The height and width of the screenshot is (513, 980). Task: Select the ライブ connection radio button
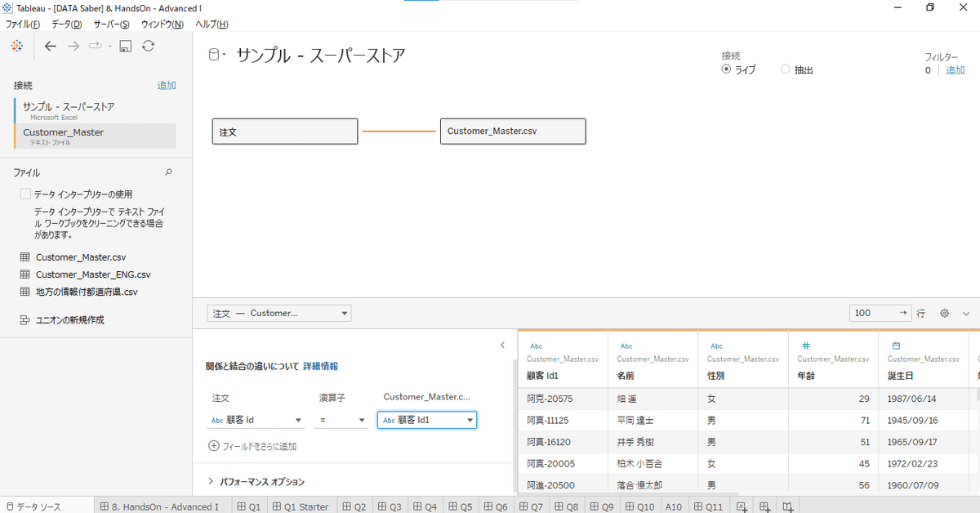[x=726, y=69]
